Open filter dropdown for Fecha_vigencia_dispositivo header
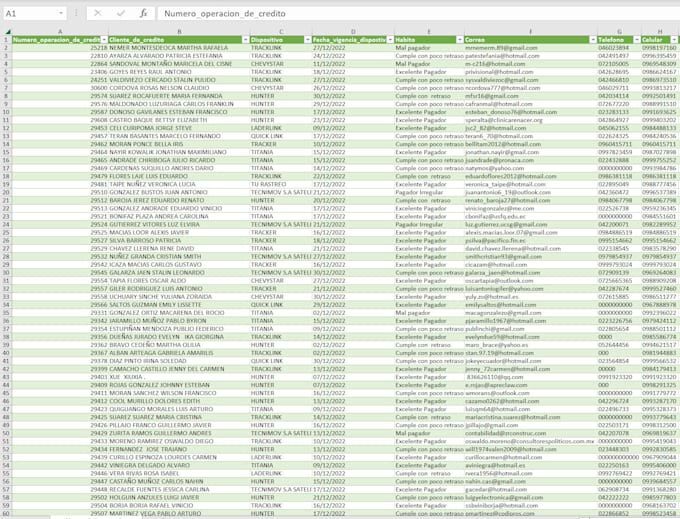The image size is (680, 519). point(390,39)
